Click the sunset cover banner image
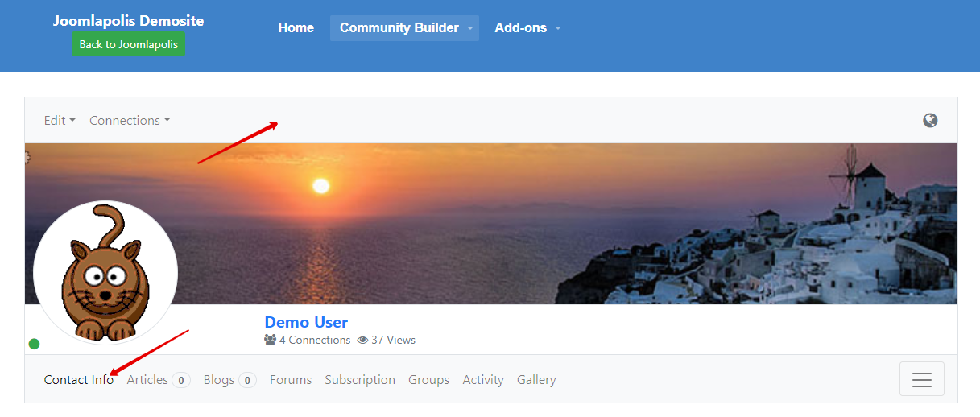The width and height of the screenshot is (980, 417). pyautogui.click(x=491, y=223)
